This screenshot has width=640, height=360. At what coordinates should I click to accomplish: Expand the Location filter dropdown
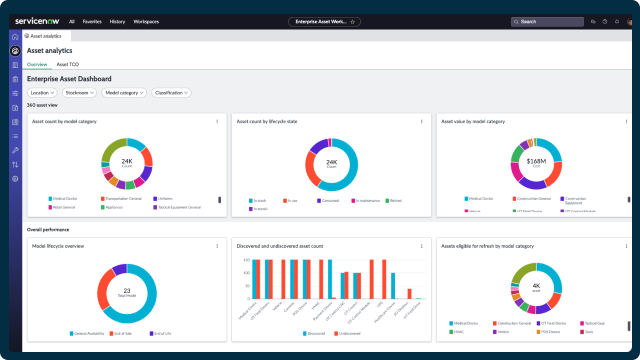tap(42, 93)
